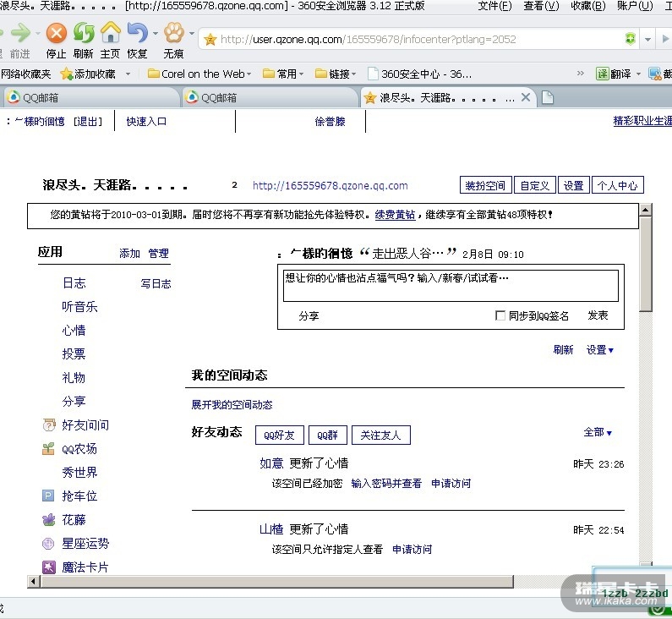
Task: Open the Corel on the Web folder
Action: [x=199, y=74]
